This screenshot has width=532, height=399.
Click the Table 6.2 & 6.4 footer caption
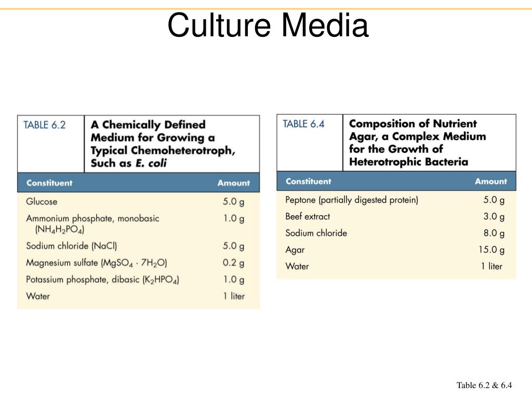[484, 385]
